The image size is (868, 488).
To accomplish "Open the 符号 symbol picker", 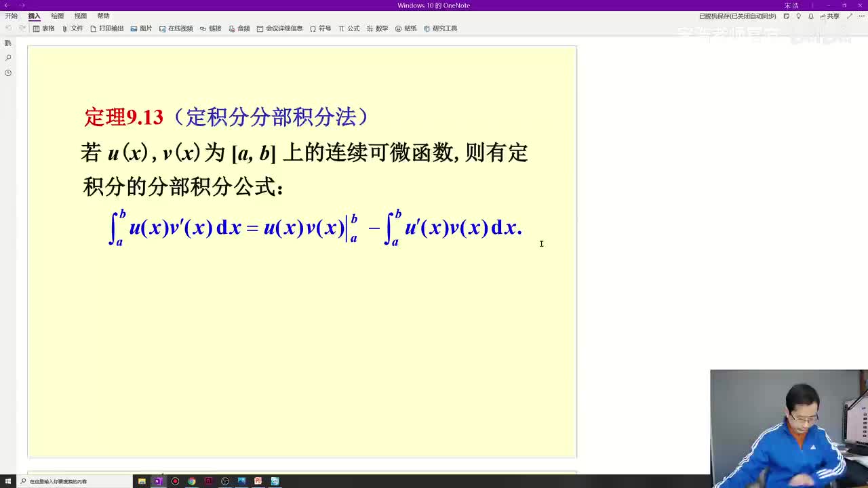I will 321,28.
